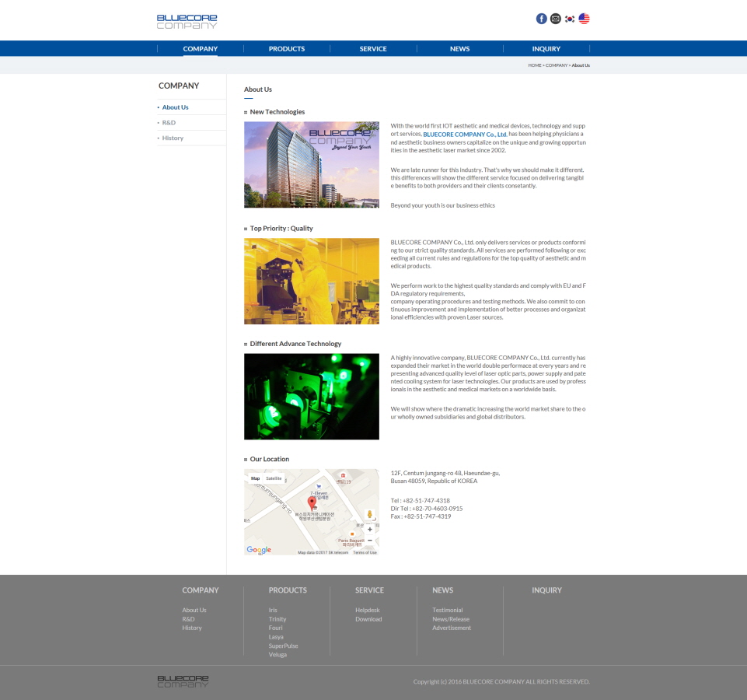Select About Us in sidebar
The image size is (747, 700).
click(176, 107)
